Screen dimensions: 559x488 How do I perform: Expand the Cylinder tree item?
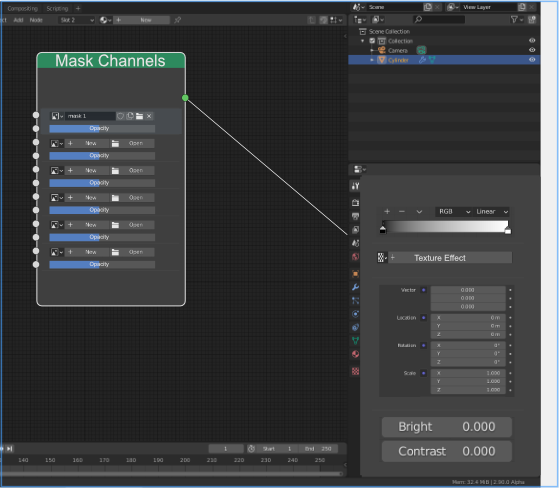[x=372, y=60]
